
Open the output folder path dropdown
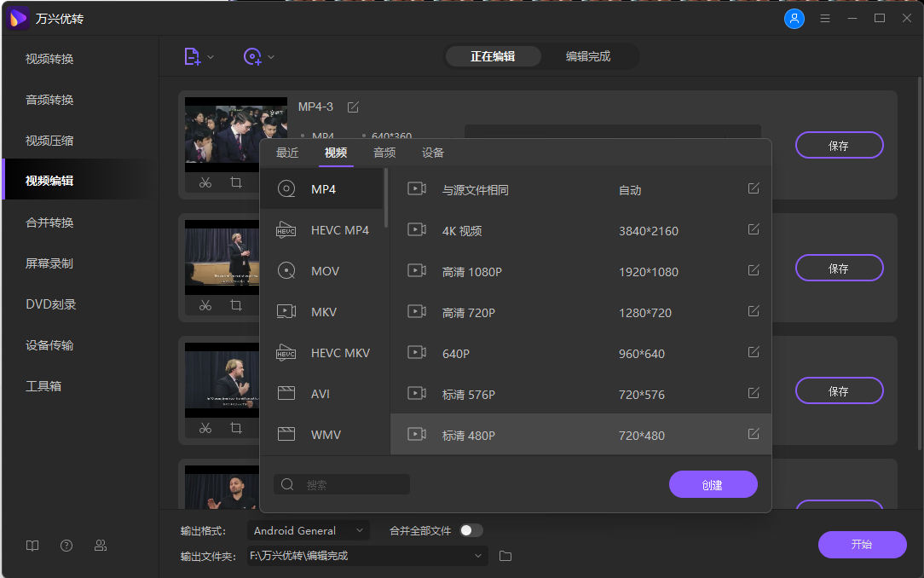point(478,556)
